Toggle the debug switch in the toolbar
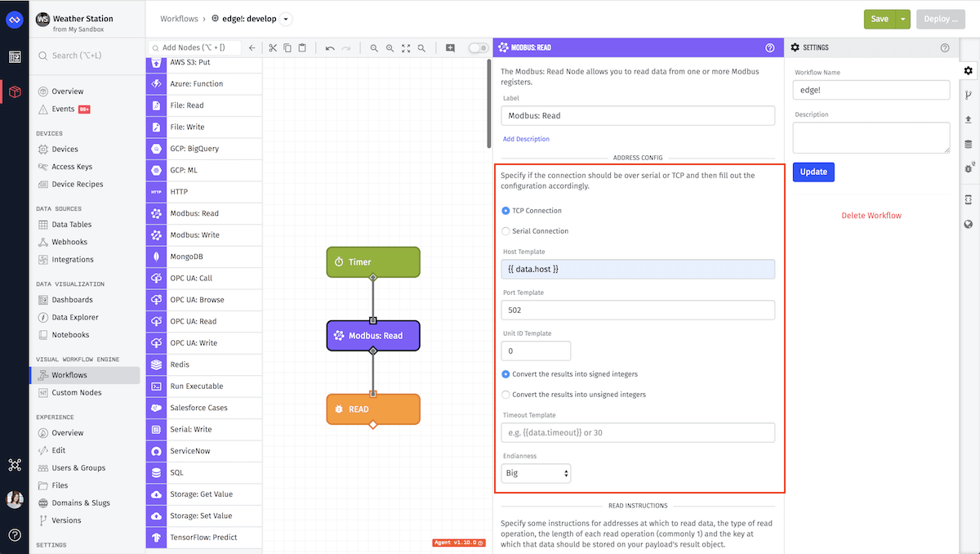This screenshot has width=980, height=554. [478, 48]
